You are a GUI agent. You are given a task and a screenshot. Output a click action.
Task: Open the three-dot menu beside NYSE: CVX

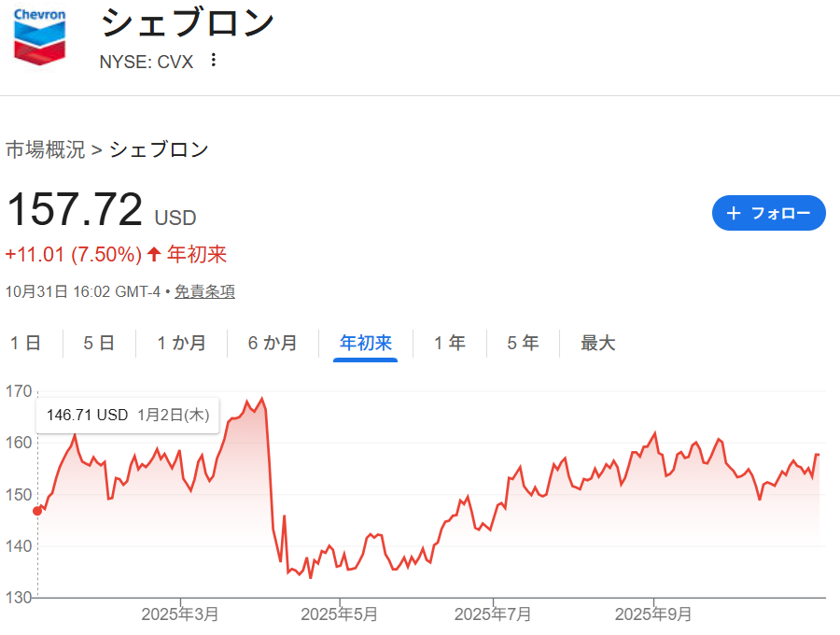[214, 61]
